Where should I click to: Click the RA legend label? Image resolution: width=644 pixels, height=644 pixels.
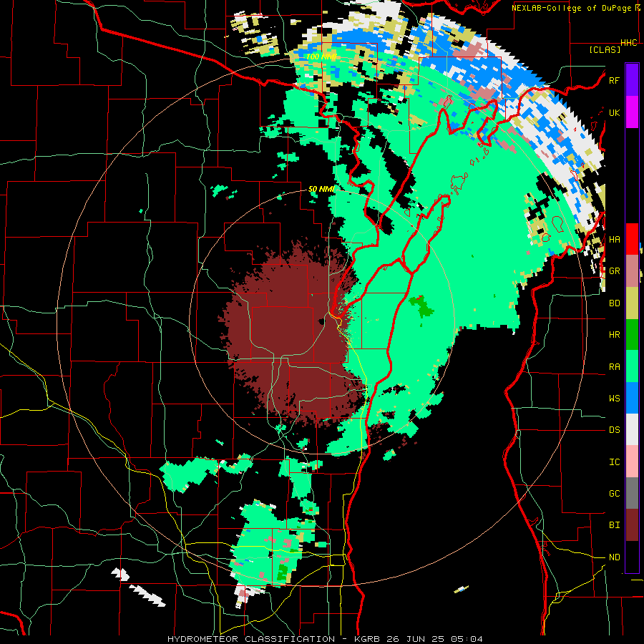(x=614, y=367)
